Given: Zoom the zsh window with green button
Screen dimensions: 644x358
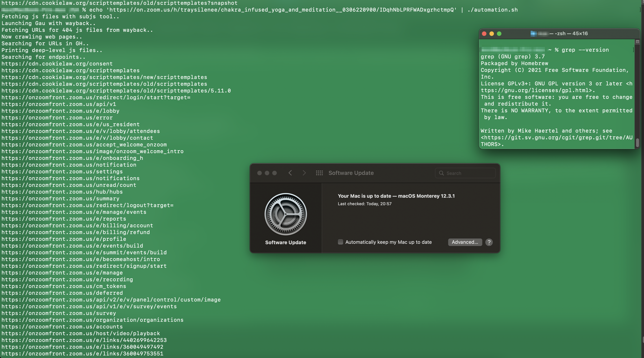Looking at the screenshot, I should point(499,34).
